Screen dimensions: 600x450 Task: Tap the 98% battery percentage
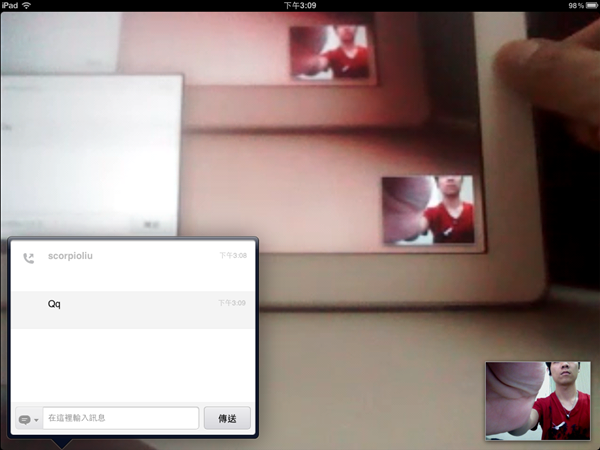[x=576, y=5]
